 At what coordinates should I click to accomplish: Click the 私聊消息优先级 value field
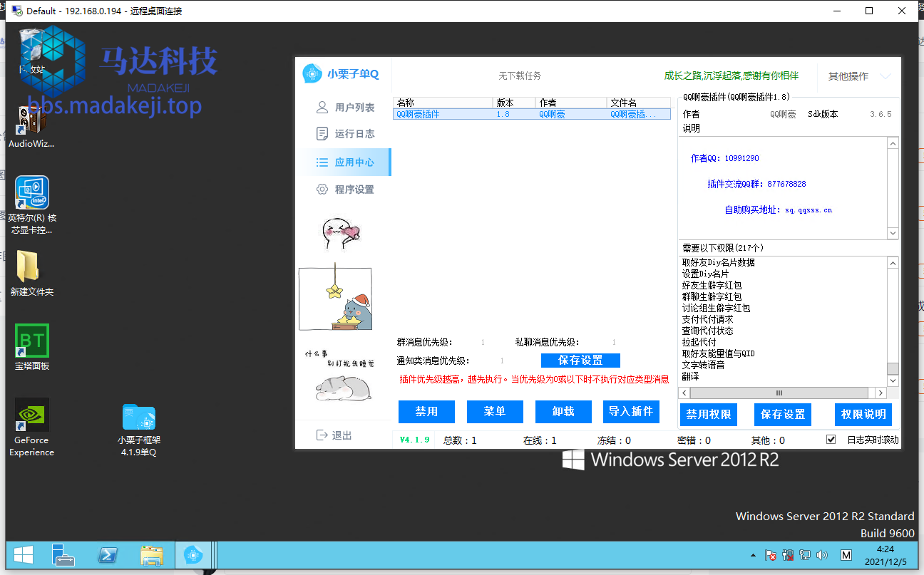[x=614, y=343]
